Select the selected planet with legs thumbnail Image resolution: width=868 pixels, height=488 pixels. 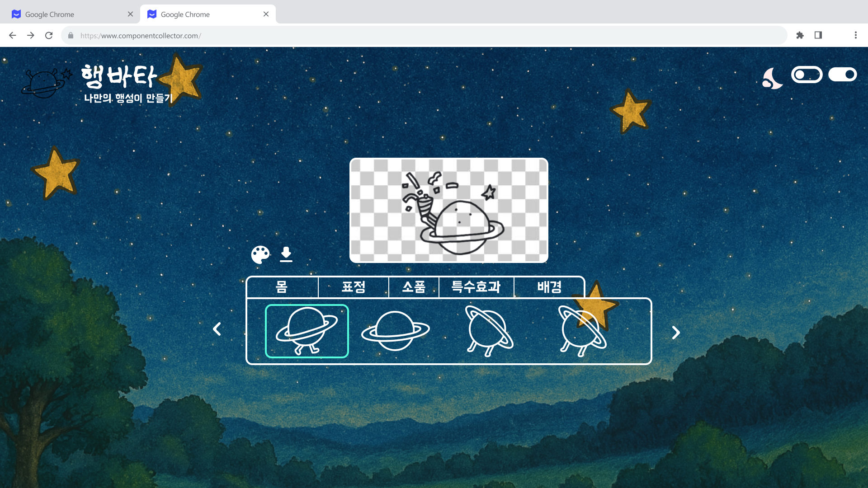click(307, 331)
